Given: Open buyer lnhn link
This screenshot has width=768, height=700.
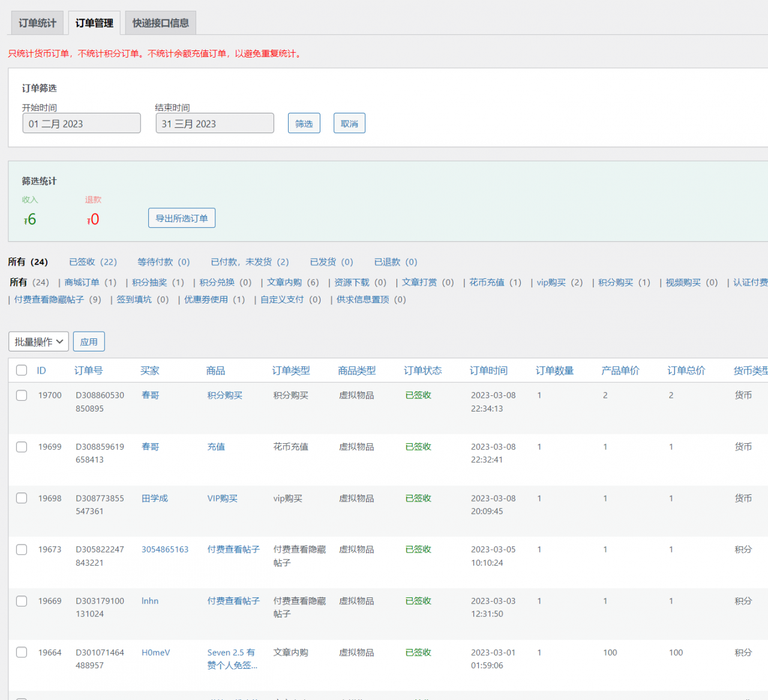Looking at the screenshot, I should click(150, 601).
